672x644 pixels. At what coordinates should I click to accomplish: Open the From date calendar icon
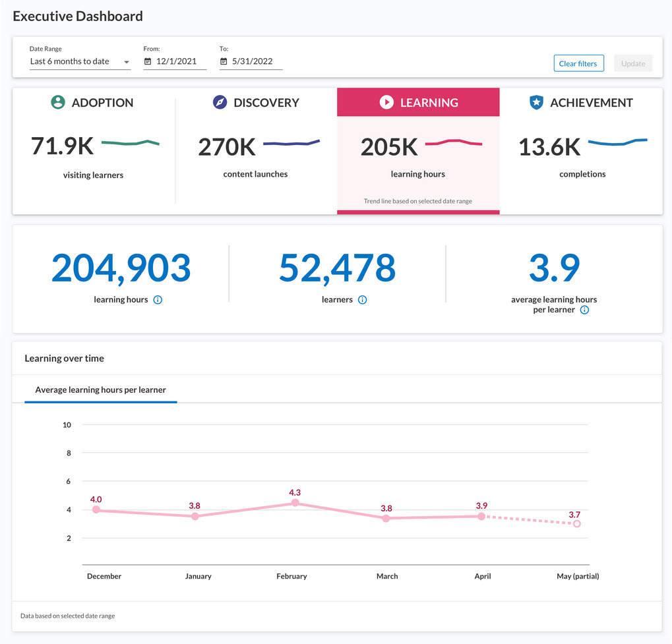pos(148,61)
